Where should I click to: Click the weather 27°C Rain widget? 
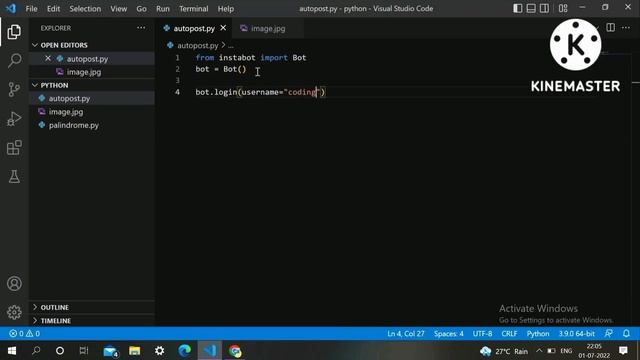(x=504, y=351)
